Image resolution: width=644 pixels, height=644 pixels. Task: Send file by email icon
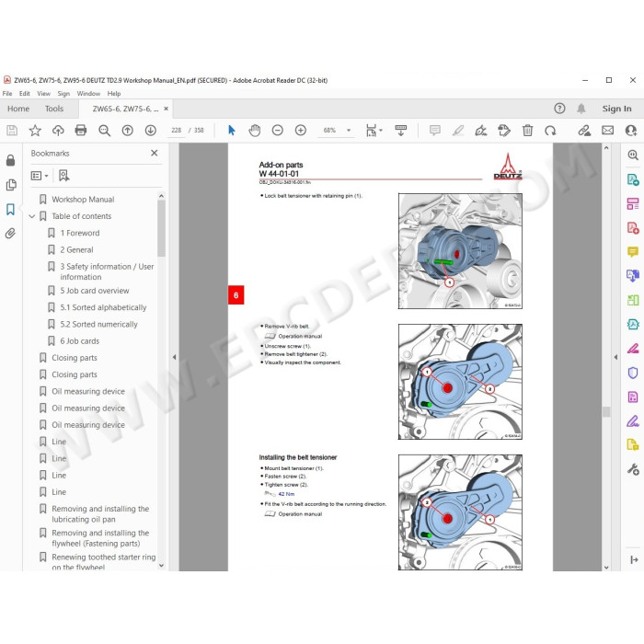click(x=607, y=131)
